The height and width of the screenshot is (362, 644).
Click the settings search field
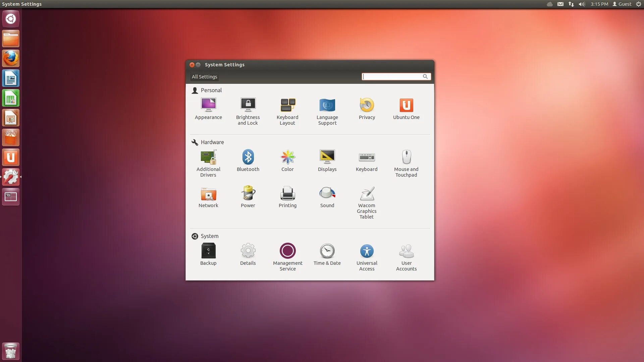point(392,77)
